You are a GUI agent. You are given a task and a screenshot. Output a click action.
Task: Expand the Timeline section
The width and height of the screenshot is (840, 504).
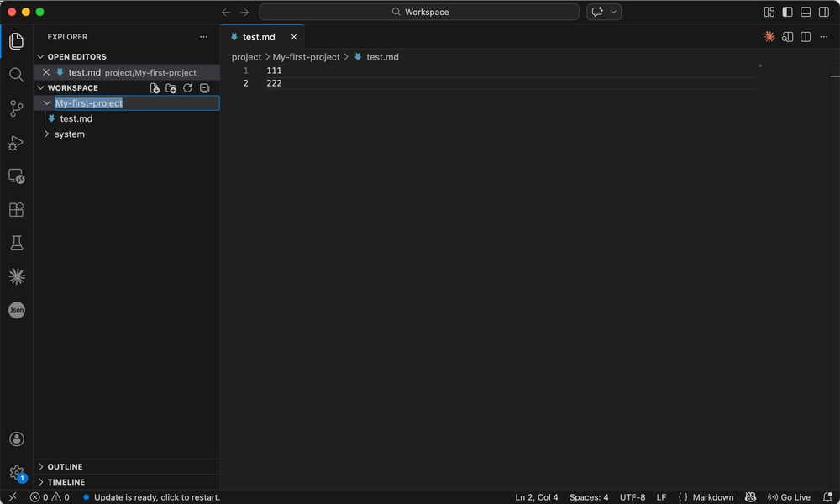click(x=66, y=482)
